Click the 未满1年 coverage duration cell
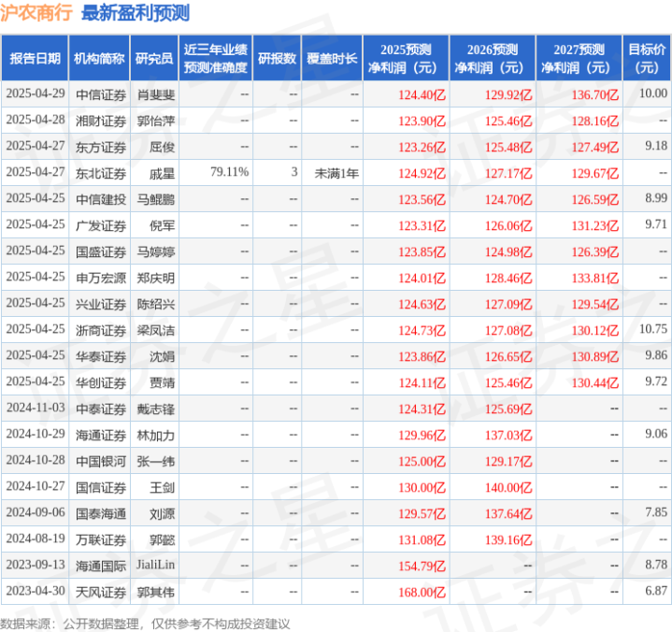The height and width of the screenshot is (632, 672). 336,173
